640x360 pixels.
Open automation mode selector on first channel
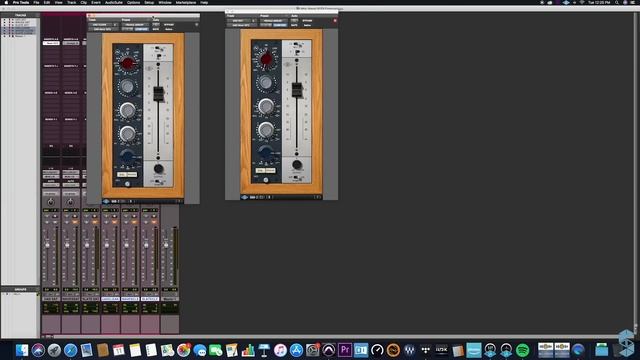pyautogui.click(x=51, y=185)
